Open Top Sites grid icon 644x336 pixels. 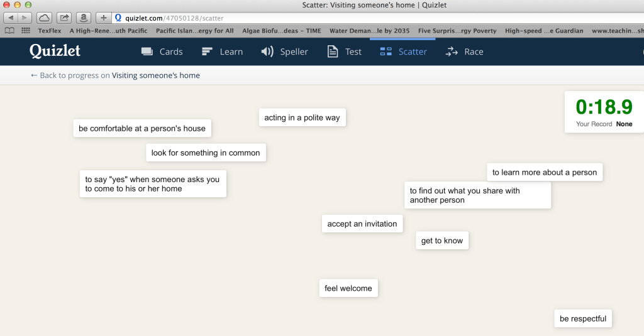[x=26, y=31]
